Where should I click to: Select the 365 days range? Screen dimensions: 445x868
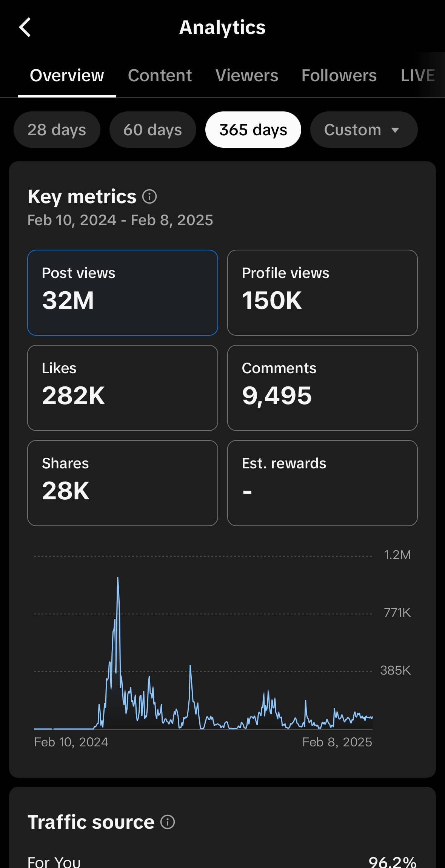[x=253, y=130]
